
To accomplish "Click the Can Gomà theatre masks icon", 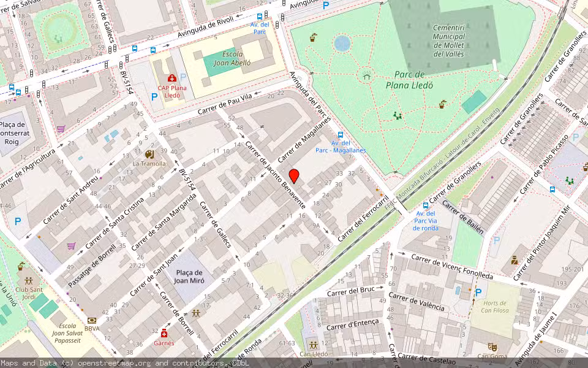I will tap(492, 347).
